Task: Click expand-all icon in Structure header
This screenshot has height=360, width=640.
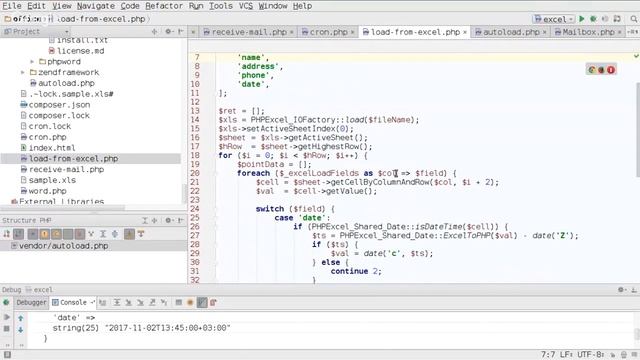Action: click(x=144, y=220)
